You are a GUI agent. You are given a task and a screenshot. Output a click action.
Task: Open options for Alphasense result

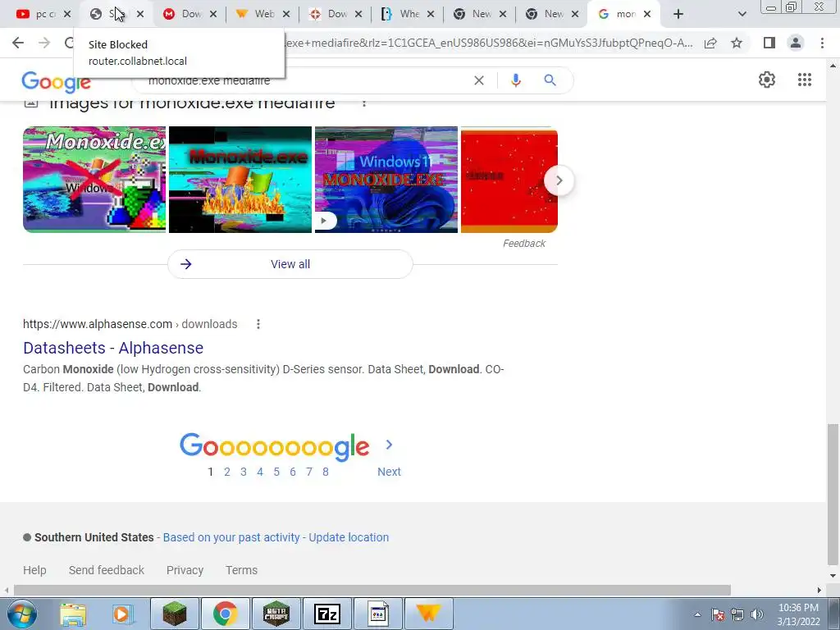pos(258,324)
